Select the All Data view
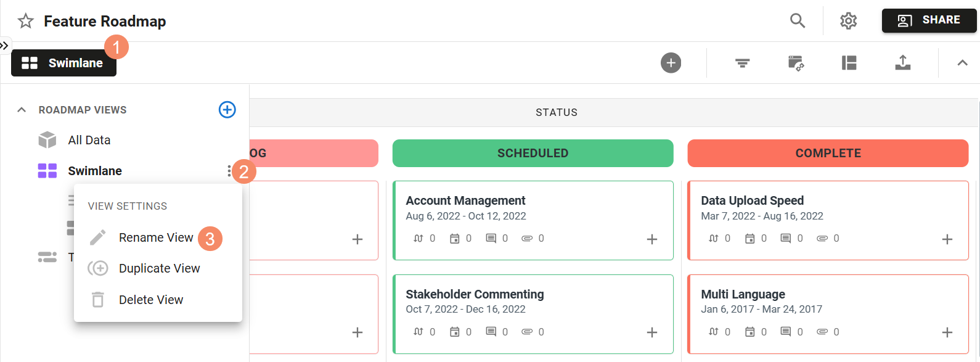980x362 pixels. 89,140
